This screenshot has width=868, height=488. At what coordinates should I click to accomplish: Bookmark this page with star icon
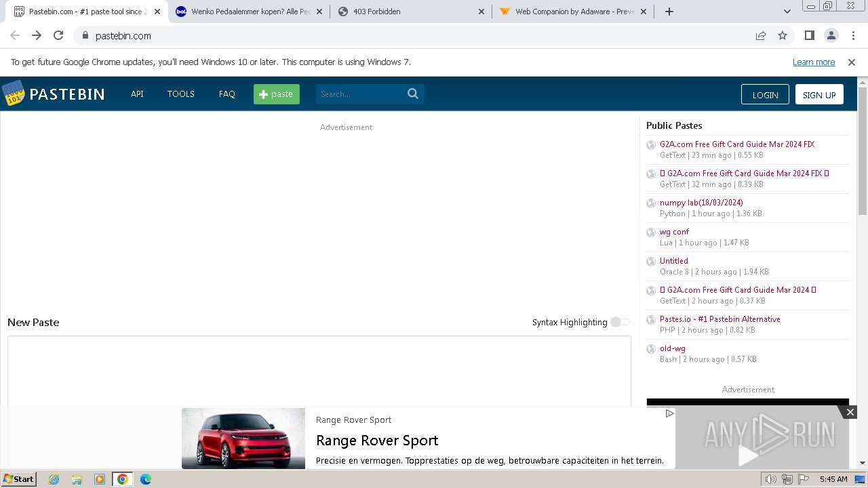click(x=783, y=35)
